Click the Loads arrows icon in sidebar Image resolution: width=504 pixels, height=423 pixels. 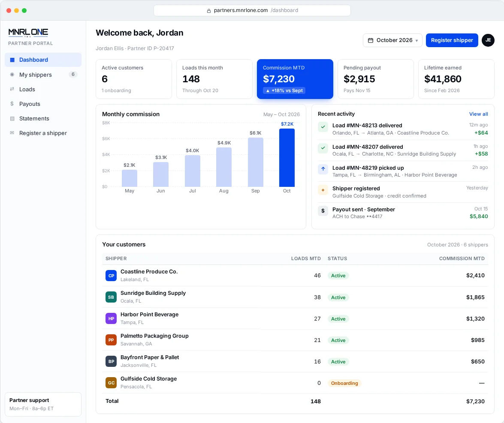pos(12,89)
